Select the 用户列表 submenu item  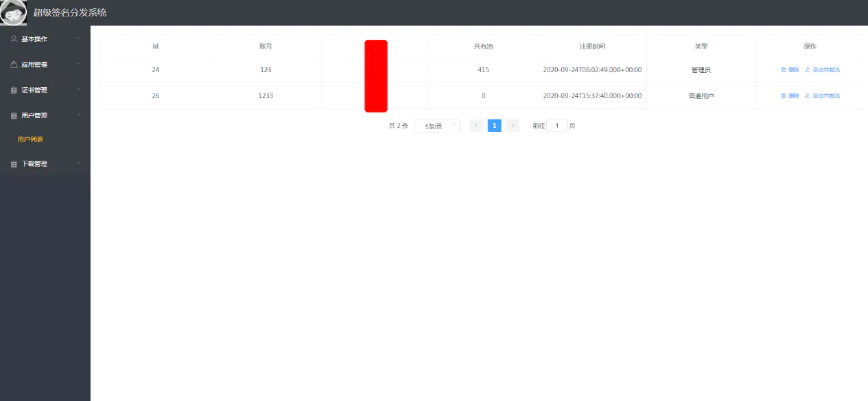[30, 139]
